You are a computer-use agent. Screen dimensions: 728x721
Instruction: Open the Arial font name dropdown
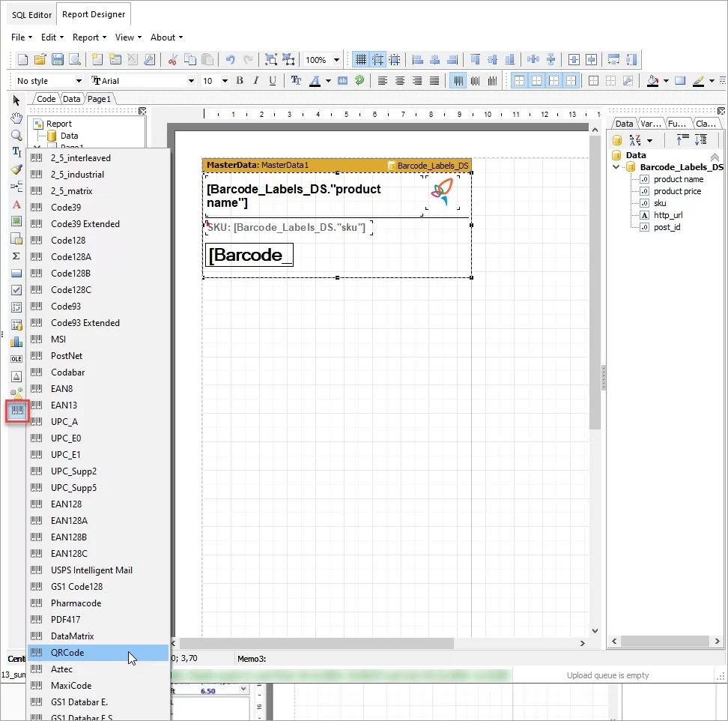pyautogui.click(x=191, y=81)
